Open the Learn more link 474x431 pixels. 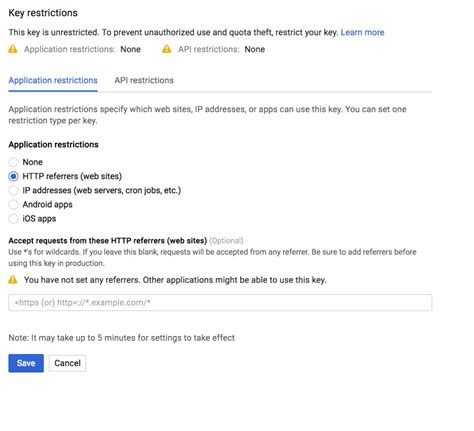coord(362,32)
